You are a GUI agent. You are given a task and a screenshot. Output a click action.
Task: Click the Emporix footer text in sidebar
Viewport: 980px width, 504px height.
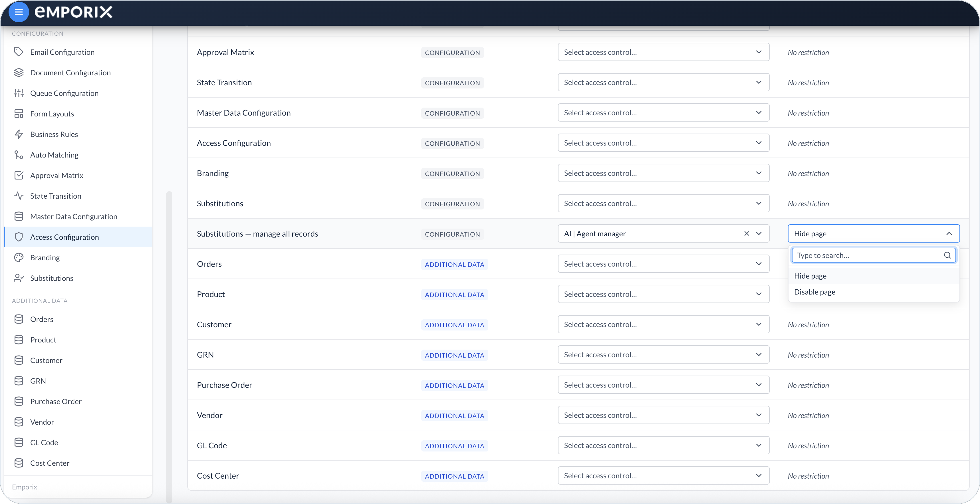(x=24, y=487)
